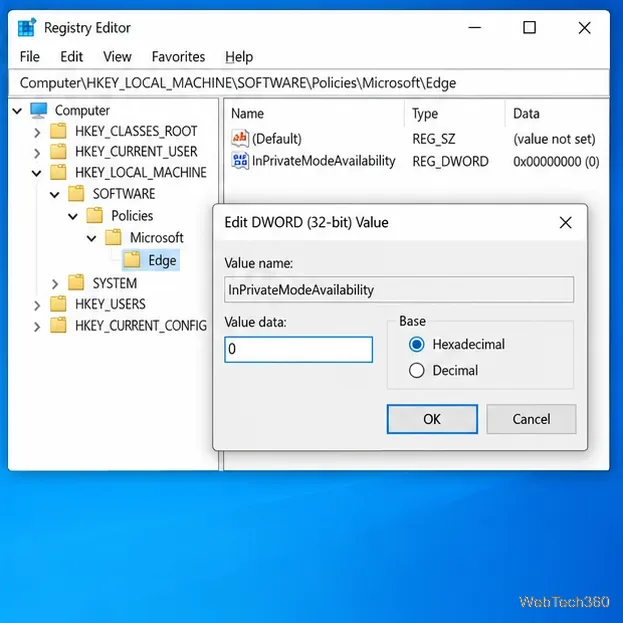Select the (Default) value name
The image size is (623, 623).
click(x=277, y=139)
